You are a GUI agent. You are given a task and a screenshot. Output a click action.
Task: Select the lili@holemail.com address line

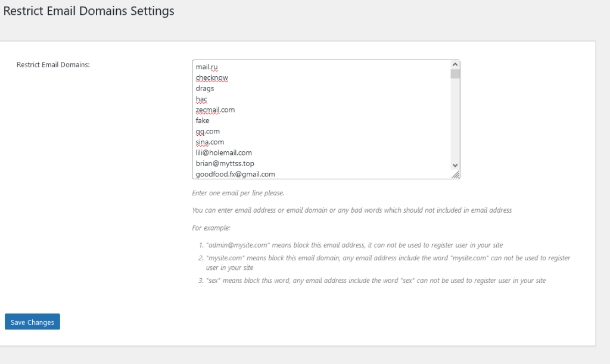(223, 153)
